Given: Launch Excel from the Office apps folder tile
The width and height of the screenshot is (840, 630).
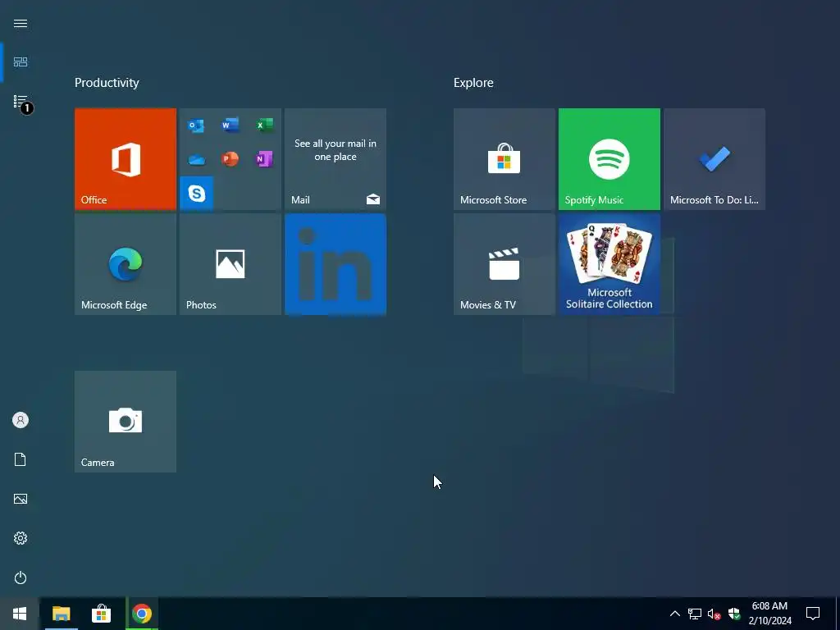Looking at the screenshot, I should tap(264, 126).
